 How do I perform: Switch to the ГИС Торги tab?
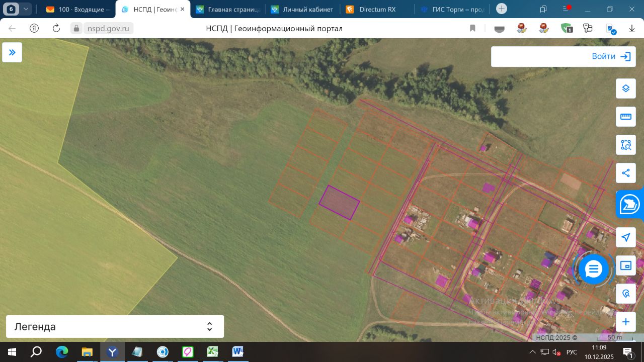coord(452,10)
